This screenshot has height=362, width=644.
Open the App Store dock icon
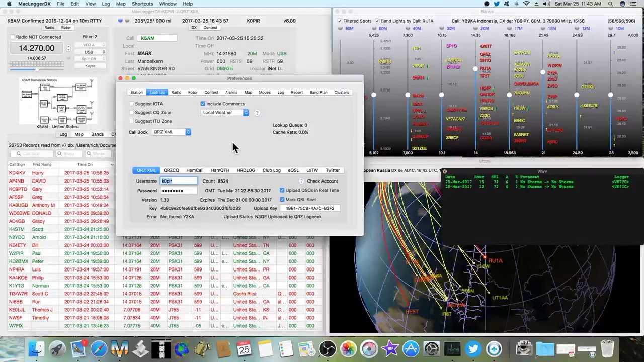[x=411, y=348]
